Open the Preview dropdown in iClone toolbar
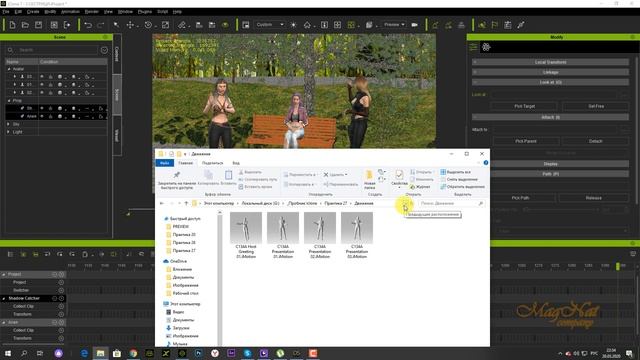Image resolution: width=640 pixels, height=360 pixels. pos(394,25)
